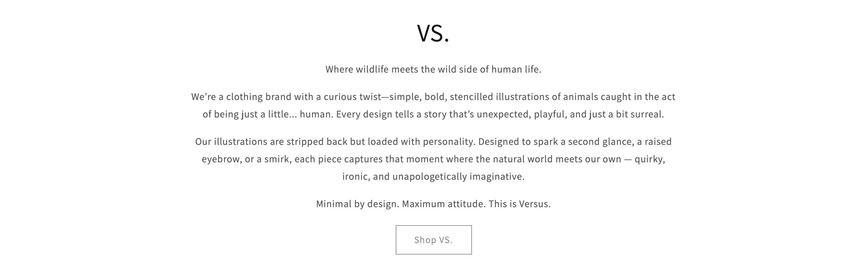Click the "Shop VS." button

[x=433, y=240]
